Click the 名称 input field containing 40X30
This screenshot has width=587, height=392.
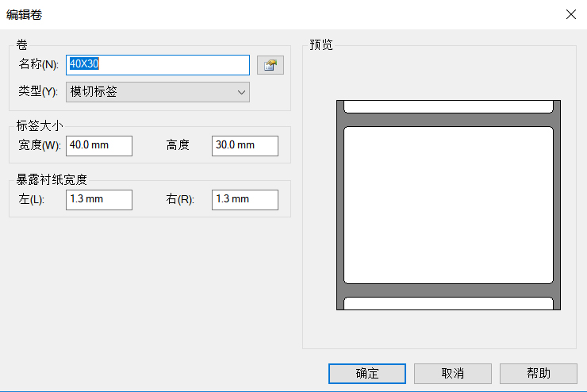point(158,64)
